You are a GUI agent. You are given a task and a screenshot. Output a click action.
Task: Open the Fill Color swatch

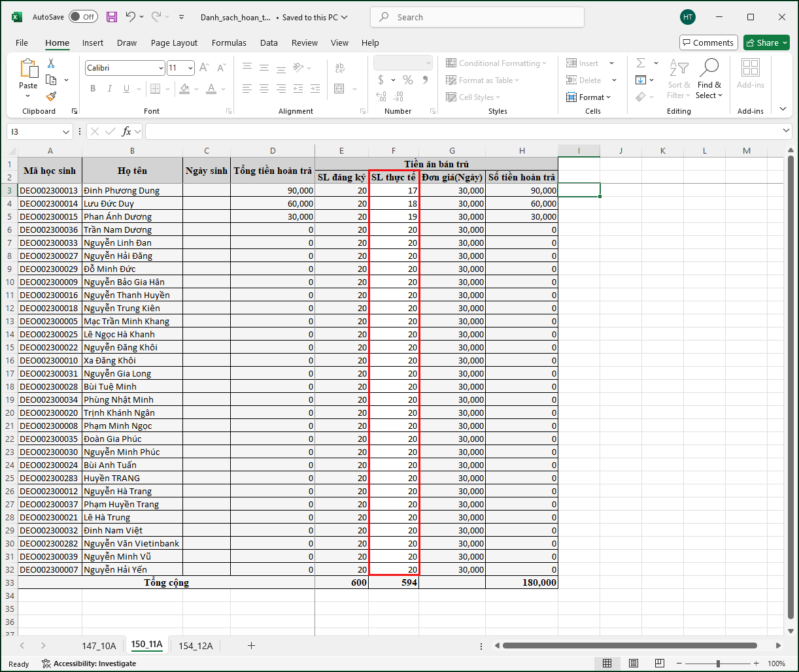tap(184, 88)
